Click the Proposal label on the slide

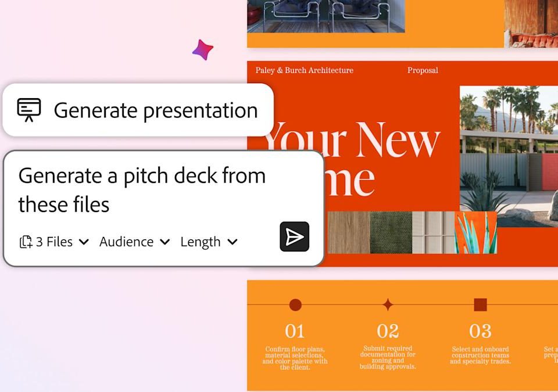[x=423, y=70]
